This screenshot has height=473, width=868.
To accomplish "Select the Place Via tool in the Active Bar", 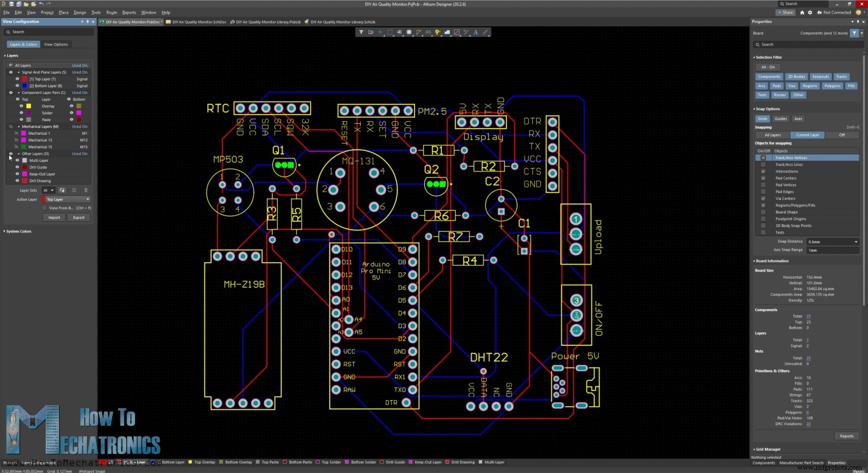I will [x=437, y=33].
